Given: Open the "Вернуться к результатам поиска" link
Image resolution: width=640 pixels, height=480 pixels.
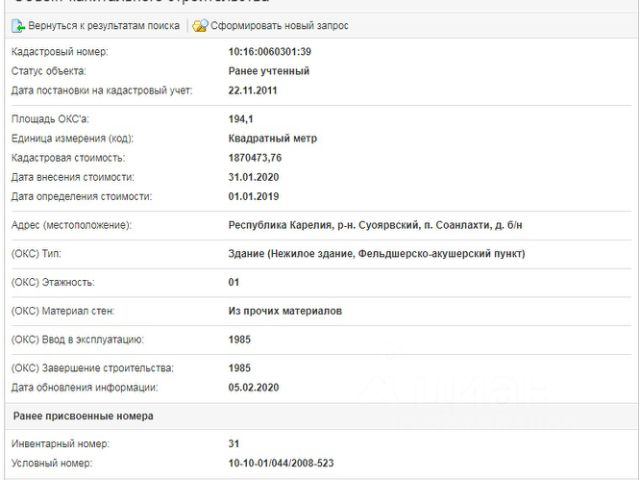Looking at the screenshot, I should point(104,25).
